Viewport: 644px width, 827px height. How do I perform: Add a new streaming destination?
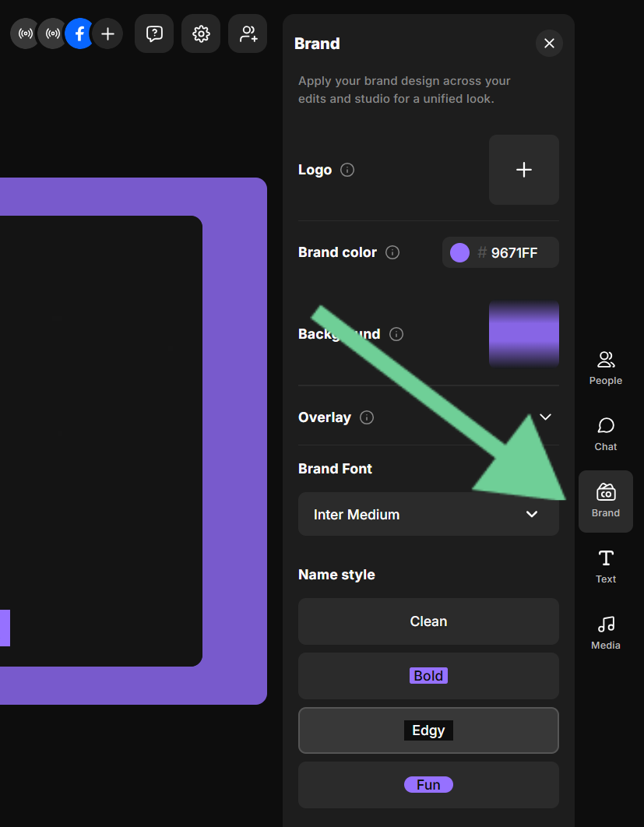[x=107, y=33]
